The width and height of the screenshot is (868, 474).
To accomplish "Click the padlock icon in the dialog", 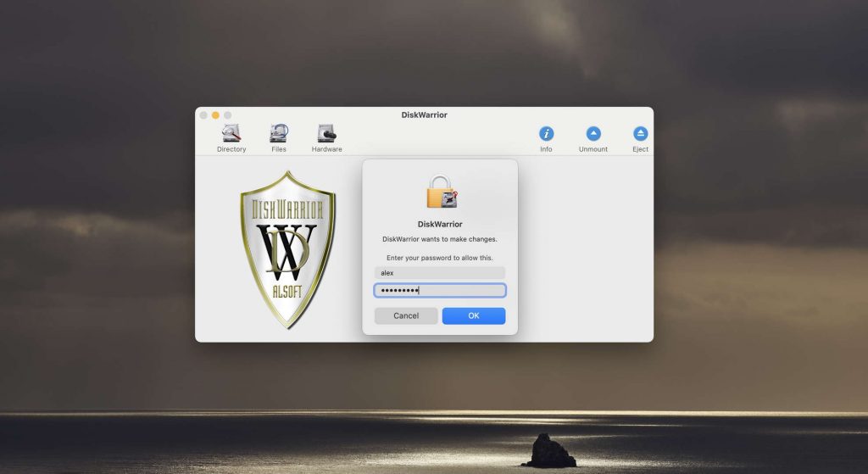I will point(441,192).
